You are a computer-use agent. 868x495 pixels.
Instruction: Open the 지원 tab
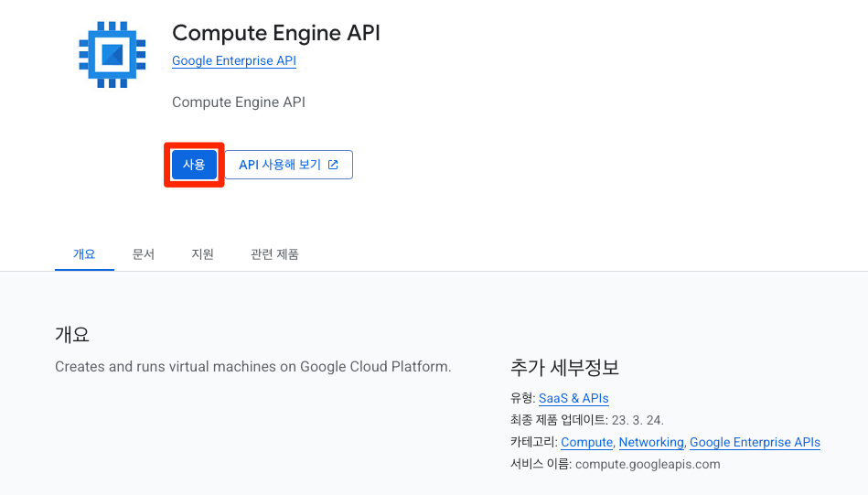pyautogui.click(x=203, y=254)
